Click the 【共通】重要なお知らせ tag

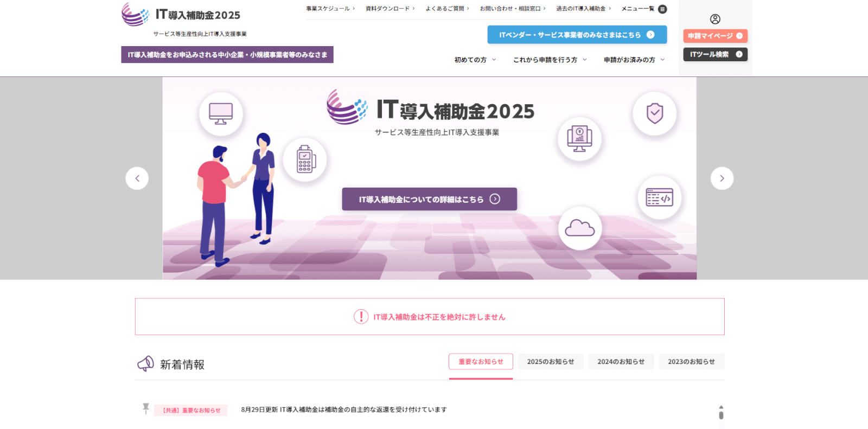click(x=191, y=411)
